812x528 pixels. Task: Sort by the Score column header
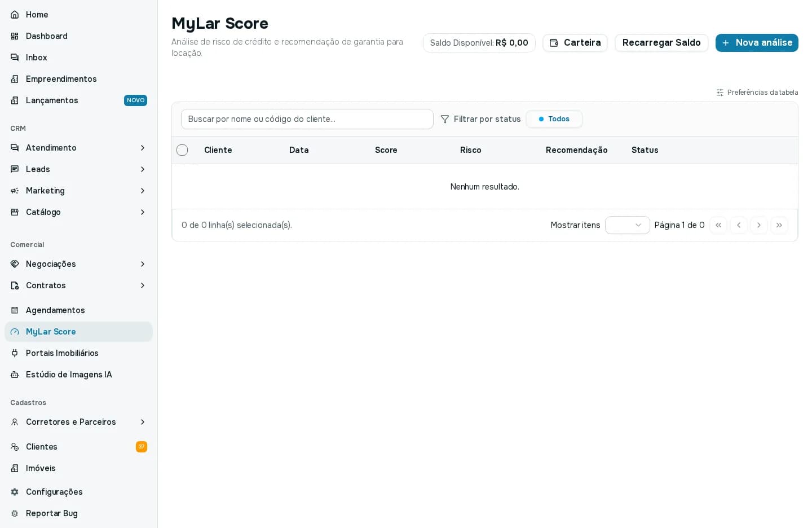(386, 150)
